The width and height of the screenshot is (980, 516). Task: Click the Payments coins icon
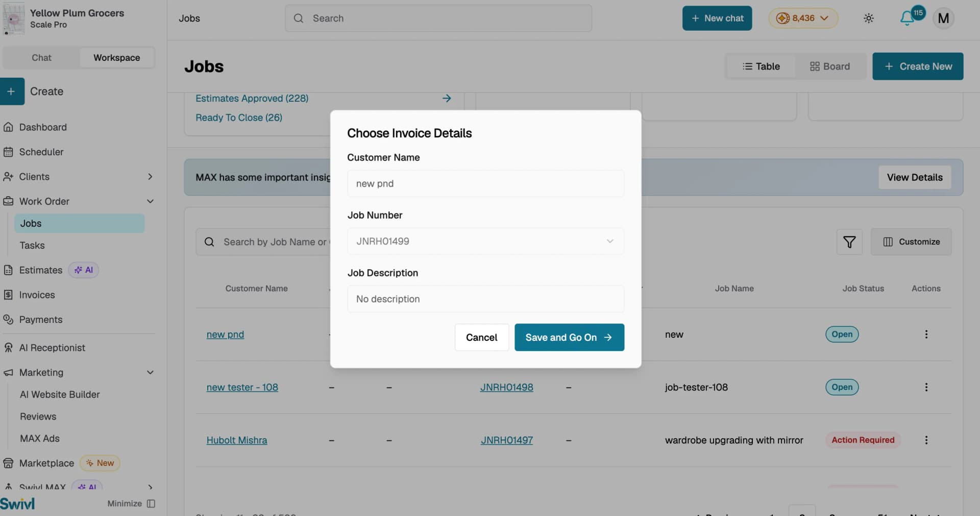click(8, 320)
